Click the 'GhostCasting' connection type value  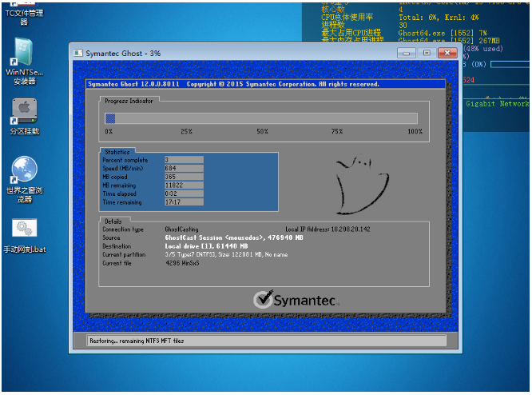(181, 229)
